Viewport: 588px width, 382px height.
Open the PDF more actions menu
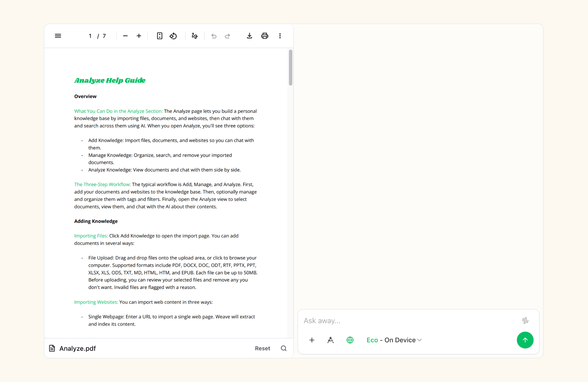pyautogui.click(x=280, y=36)
